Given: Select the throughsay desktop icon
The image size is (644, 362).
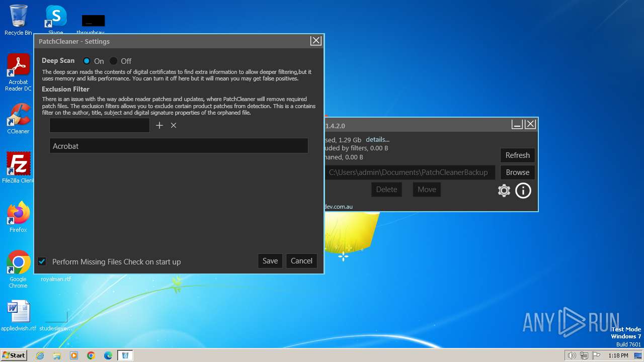Looking at the screenshot, I should point(93,24).
